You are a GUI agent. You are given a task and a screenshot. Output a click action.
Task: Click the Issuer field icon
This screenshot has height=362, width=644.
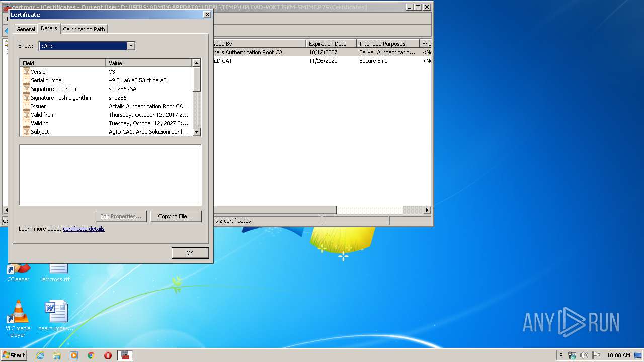point(26,106)
